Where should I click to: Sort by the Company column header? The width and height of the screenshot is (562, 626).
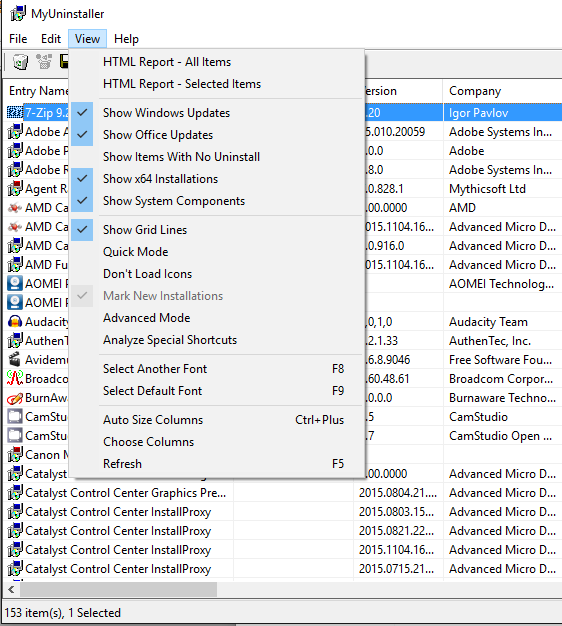point(502,91)
